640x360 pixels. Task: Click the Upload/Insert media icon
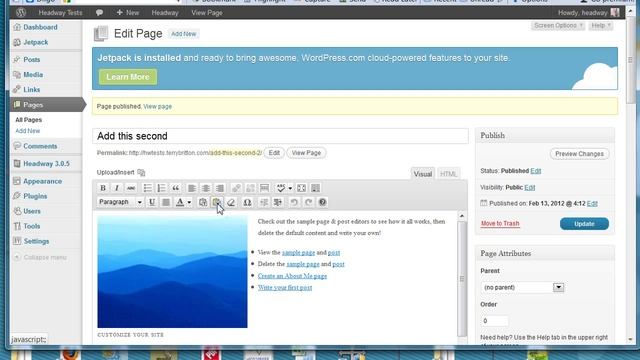(141, 173)
